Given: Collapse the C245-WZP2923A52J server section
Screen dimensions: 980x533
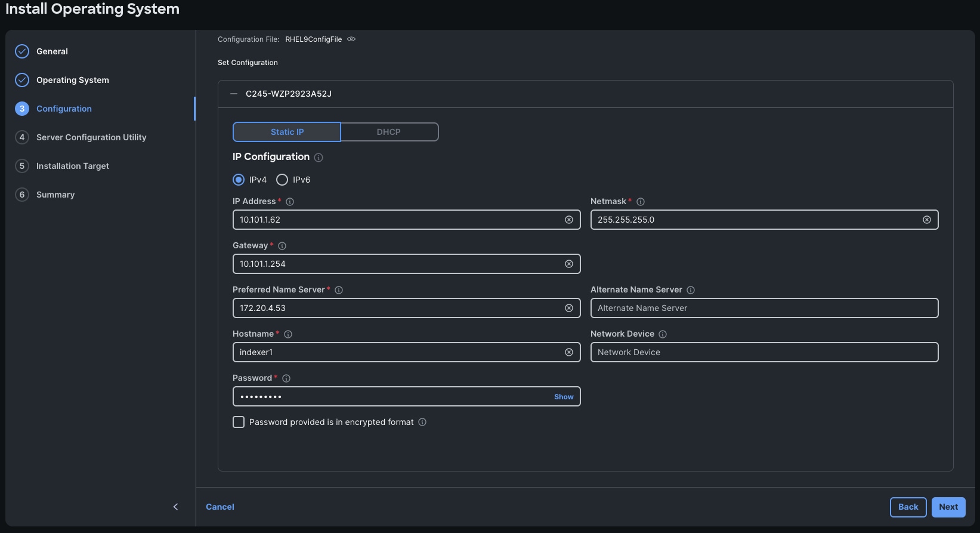Looking at the screenshot, I should click(234, 94).
